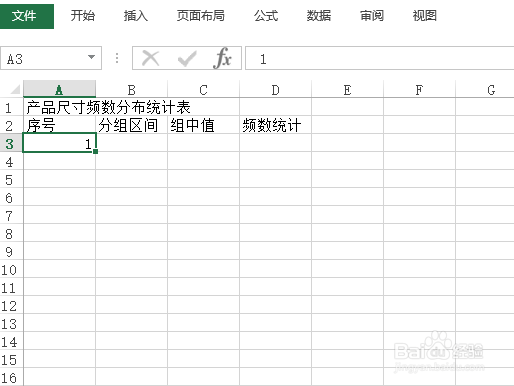Switch to the 数据 ribbon tab
Screen dimensions: 514x386
[x=319, y=16]
